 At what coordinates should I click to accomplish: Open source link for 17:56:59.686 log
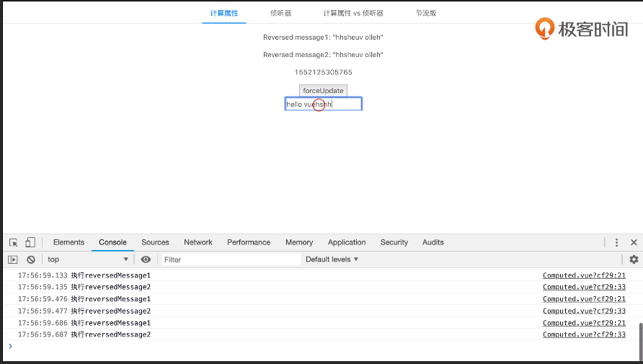pos(584,323)
